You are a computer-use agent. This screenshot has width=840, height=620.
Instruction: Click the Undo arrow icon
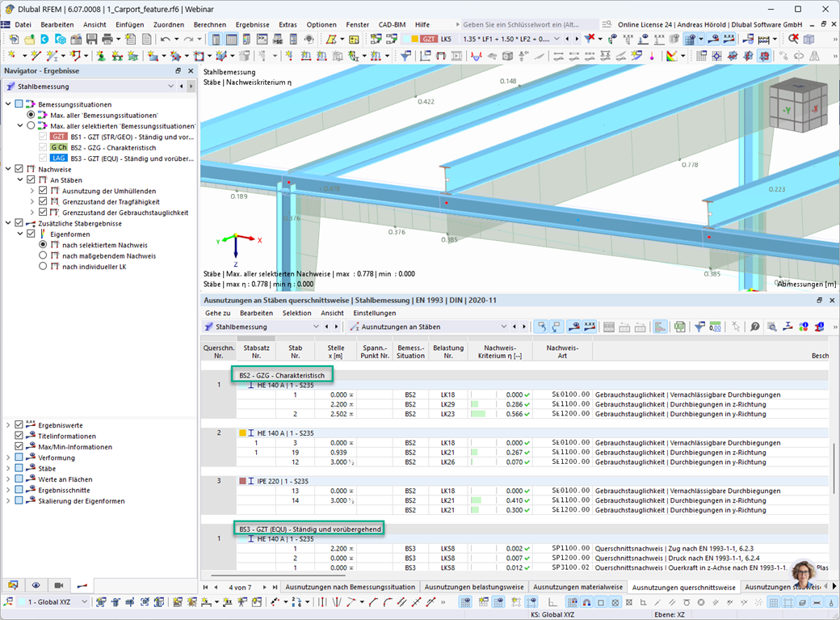[166, 39]
